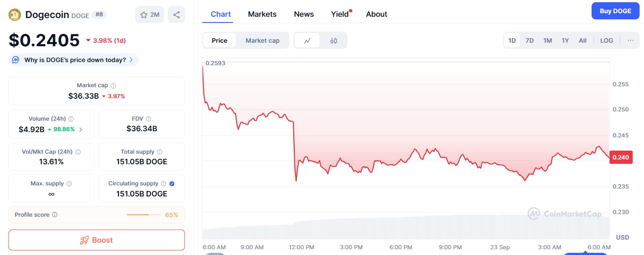Click Market cap info icon
This screenshot has width=644, height=255.
coord(113,85)
